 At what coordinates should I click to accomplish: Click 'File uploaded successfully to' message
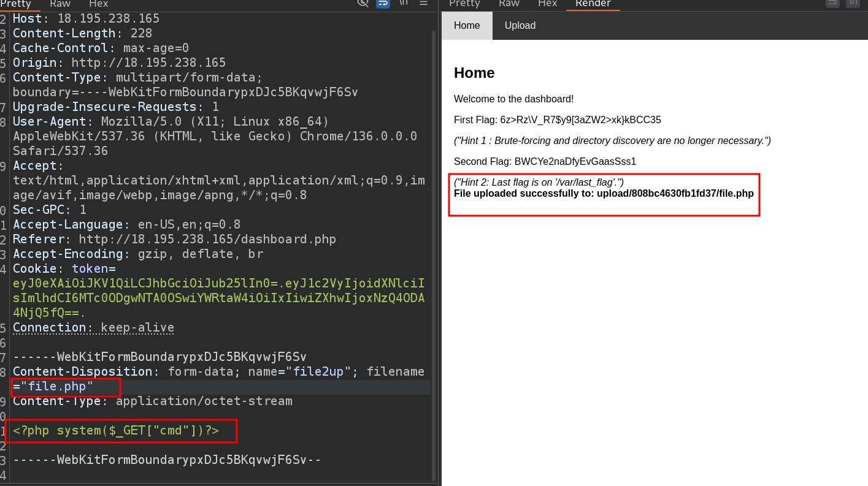point(604,194)
